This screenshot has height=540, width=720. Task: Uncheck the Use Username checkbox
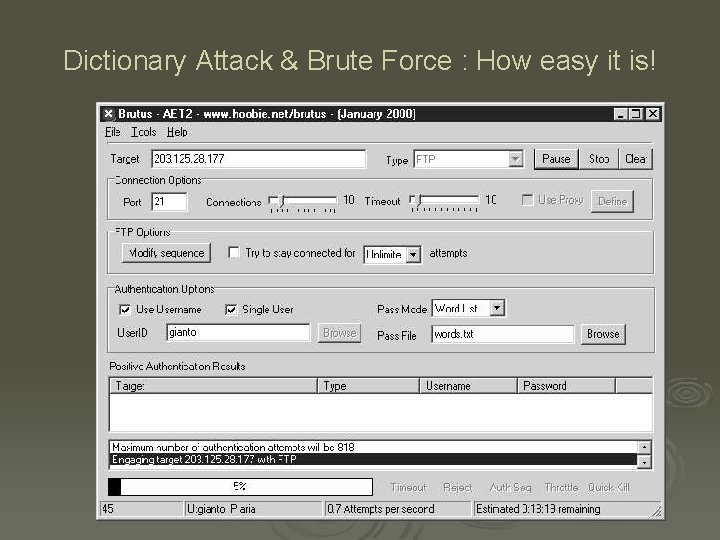coord(124,309)
